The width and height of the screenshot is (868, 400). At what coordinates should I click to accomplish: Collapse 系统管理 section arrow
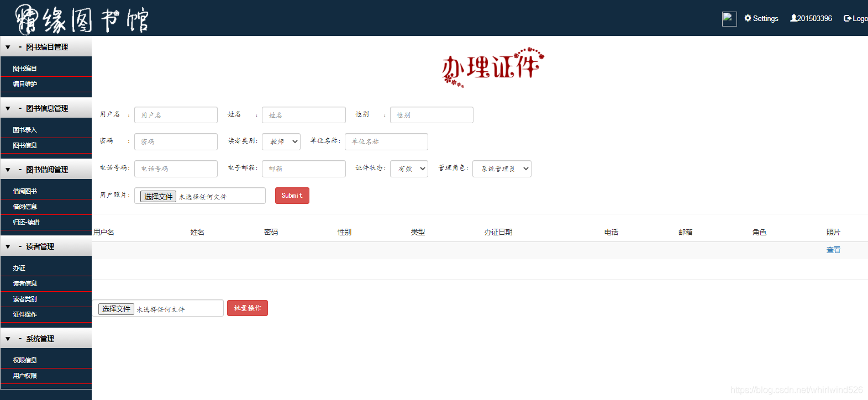8,339
